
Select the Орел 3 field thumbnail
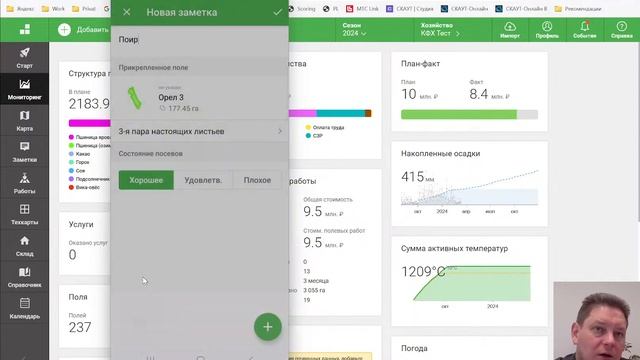click(135, 98)
